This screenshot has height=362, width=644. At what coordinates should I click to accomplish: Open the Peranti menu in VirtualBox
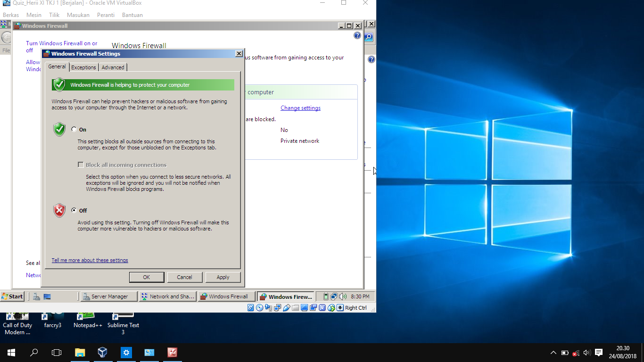pyautogui.click(x=106, y=15)
